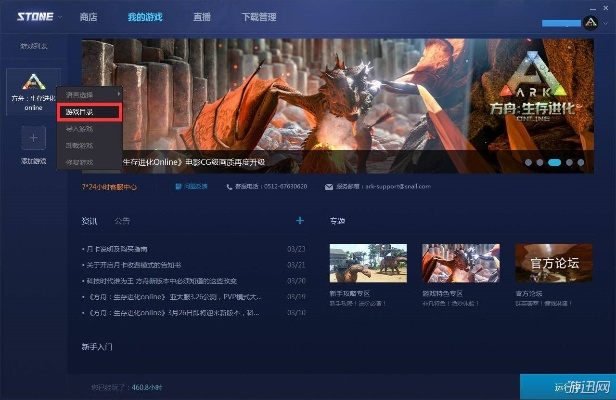
Task: Open news item 关于开启月卡收费模式的告知书
Action: coord(134,265)
